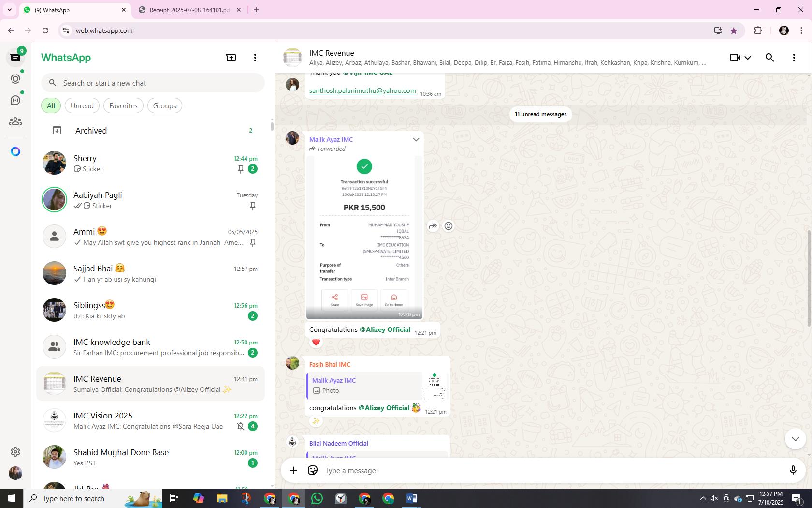Click Malik Ayaz IMC sender name
This screenshot has width=812, height=508.
tap(331, 139)
